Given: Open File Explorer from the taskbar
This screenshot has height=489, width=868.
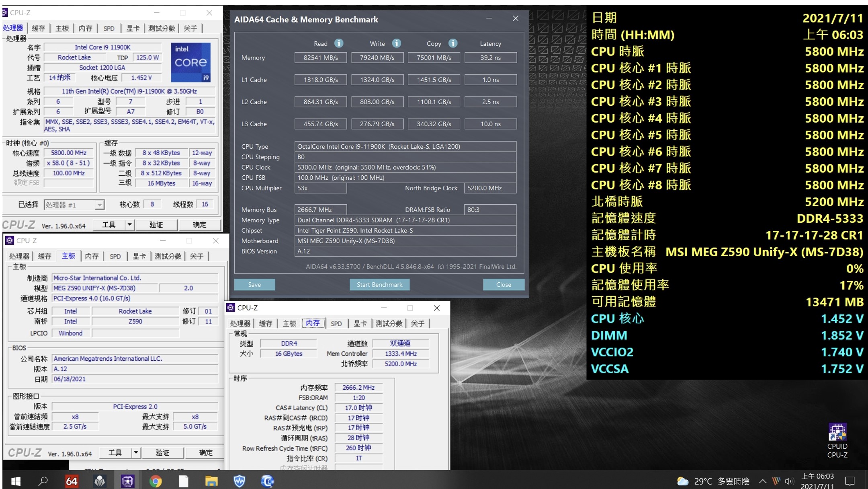Looking at the screenshot, I should click(x=211, y=481).
